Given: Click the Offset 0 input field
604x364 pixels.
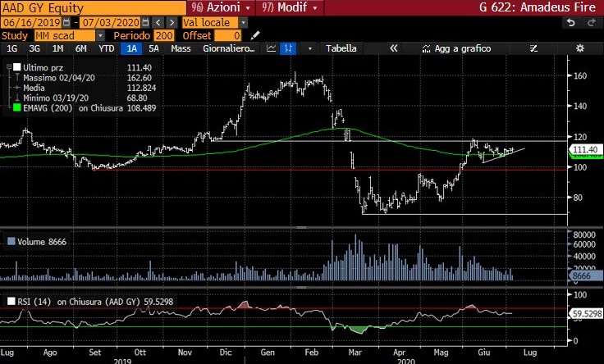Looking at the screenshot, I should [x=227, y=36].
